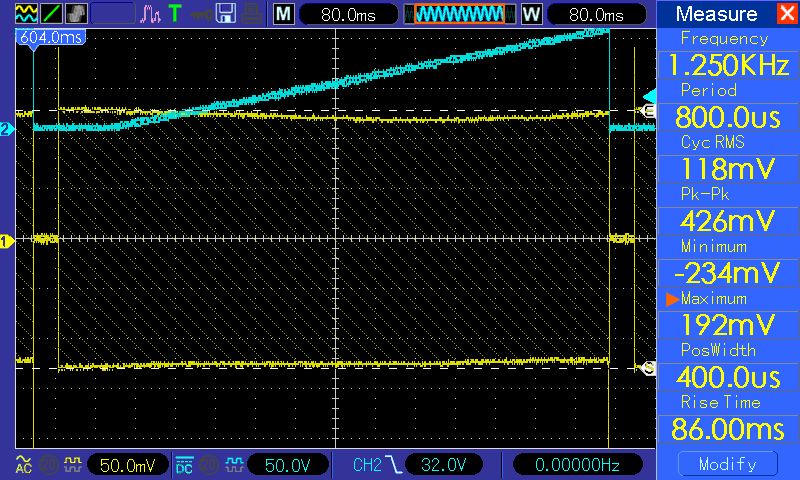Toggle channel 1 ground marker on left edge
The image size is (800, 480).
6,240
